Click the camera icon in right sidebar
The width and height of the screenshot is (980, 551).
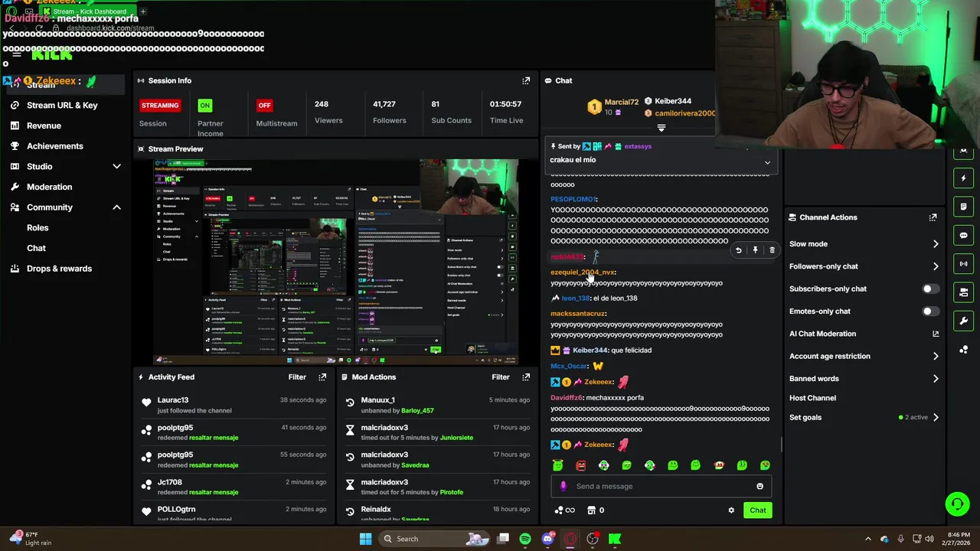pyautogui.click(x=964, y=292)
